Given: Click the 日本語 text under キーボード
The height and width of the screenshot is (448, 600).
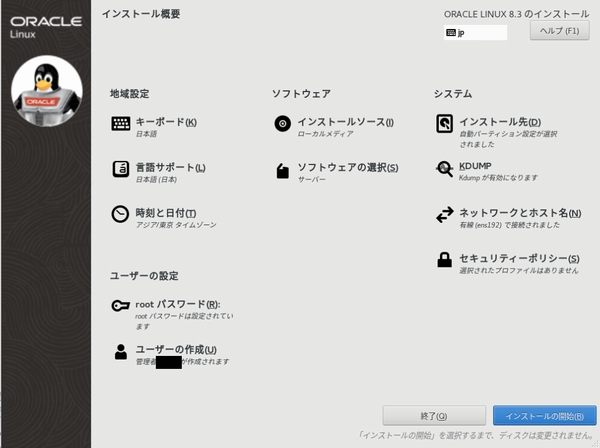Looking at the screenshot, I should pyautogui.click(x=146, y=134).
